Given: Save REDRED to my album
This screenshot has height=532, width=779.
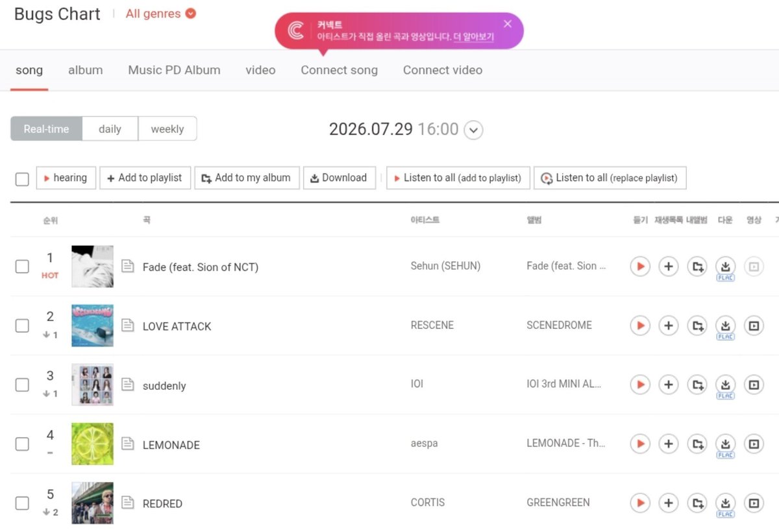Looking at the screenshot, I should pos(697,503).
